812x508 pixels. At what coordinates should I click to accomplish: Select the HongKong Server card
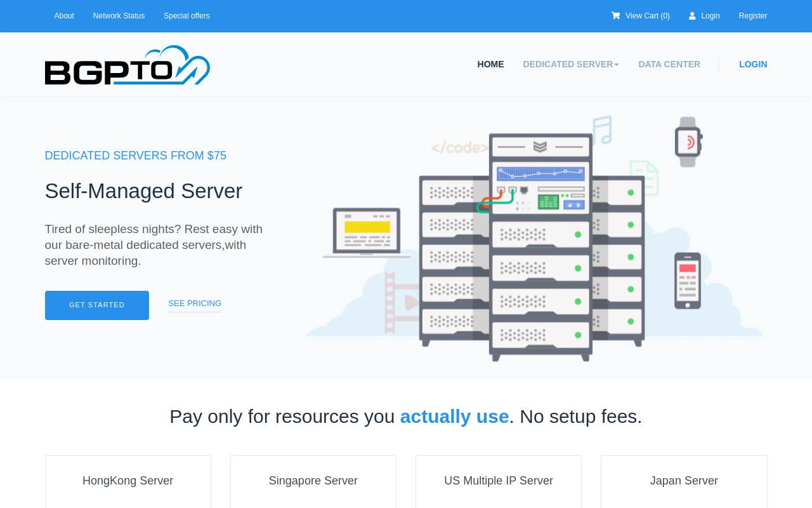coord(128,481)
